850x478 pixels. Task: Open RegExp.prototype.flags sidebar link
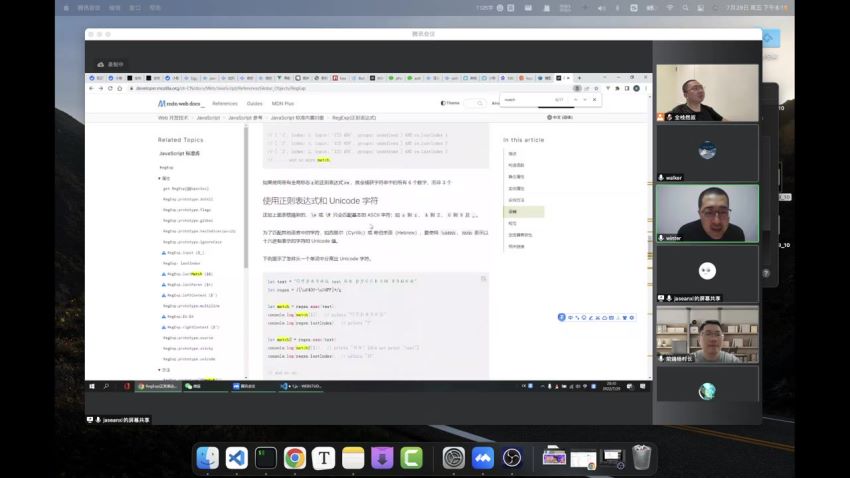[188, 209]
